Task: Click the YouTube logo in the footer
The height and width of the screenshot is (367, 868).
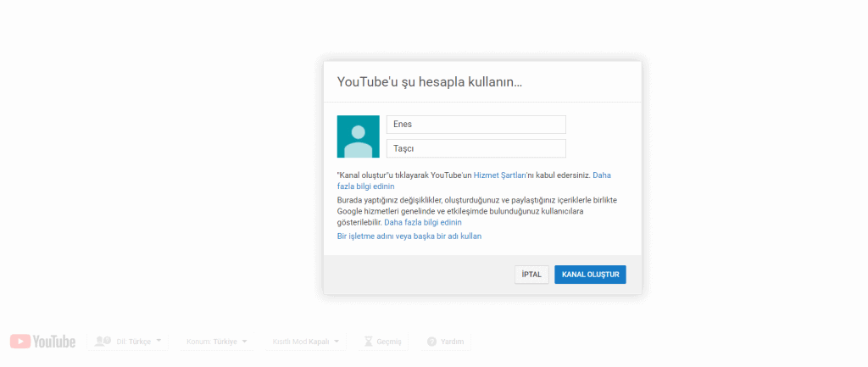Action: pyautogui.click(x=42, y=342)
